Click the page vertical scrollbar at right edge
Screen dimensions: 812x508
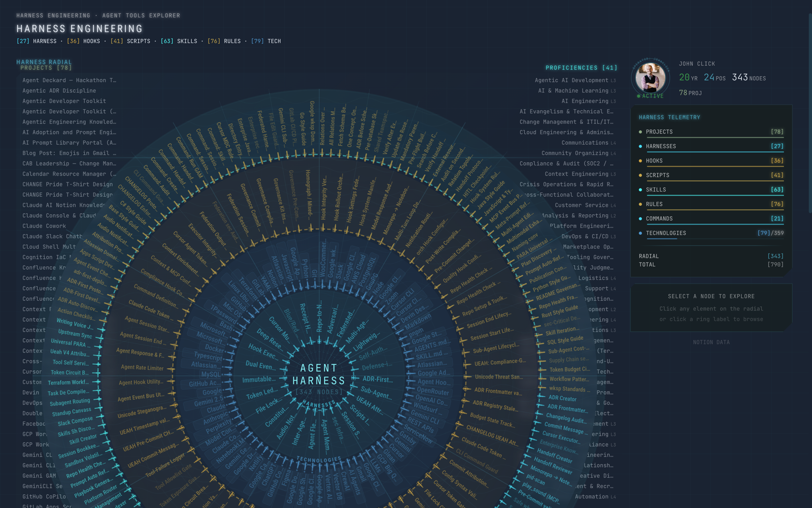pyautogui.click(x=810, y=114)
